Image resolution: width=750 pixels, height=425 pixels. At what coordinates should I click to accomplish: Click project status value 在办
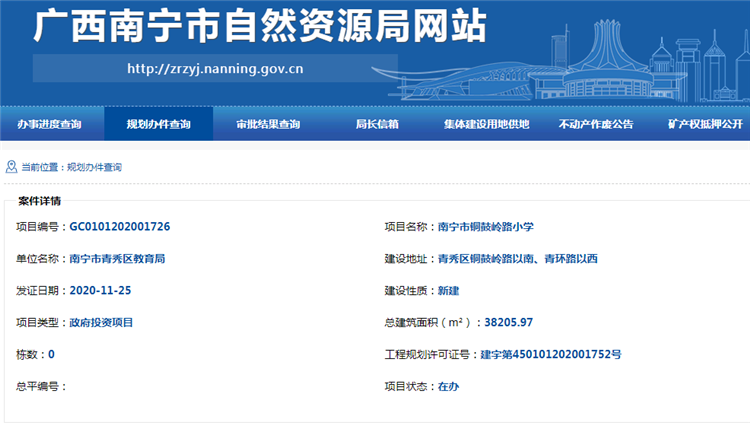448,386
